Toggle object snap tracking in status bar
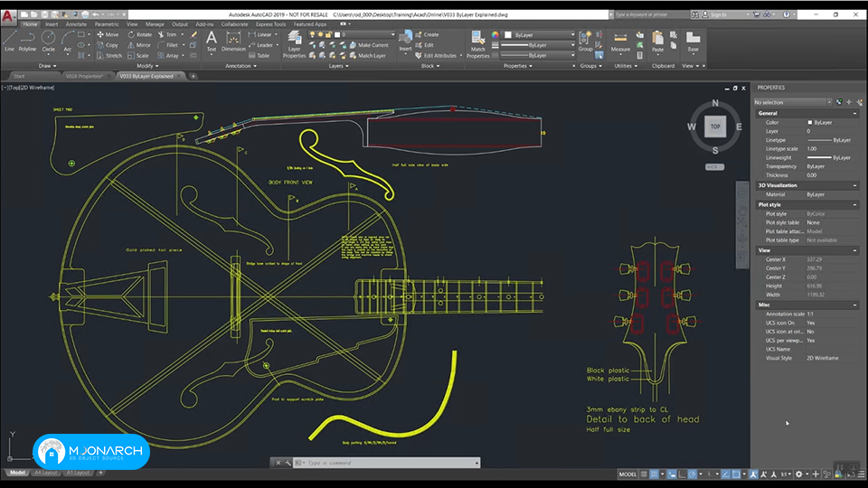Screen dimensions: 868x488 click(725, 474)
